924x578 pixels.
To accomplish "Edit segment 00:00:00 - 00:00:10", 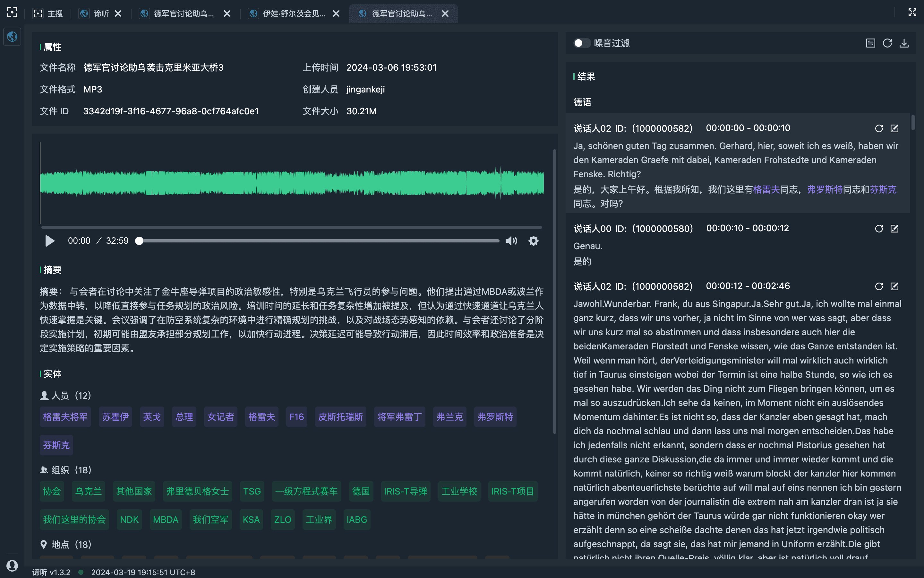I will 894,128.
